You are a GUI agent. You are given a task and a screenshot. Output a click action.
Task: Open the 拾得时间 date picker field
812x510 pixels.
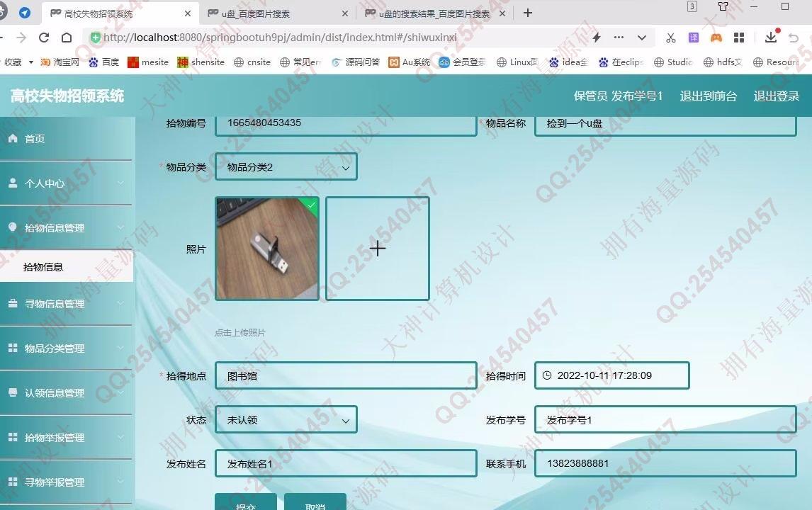(x=612, y=375)
